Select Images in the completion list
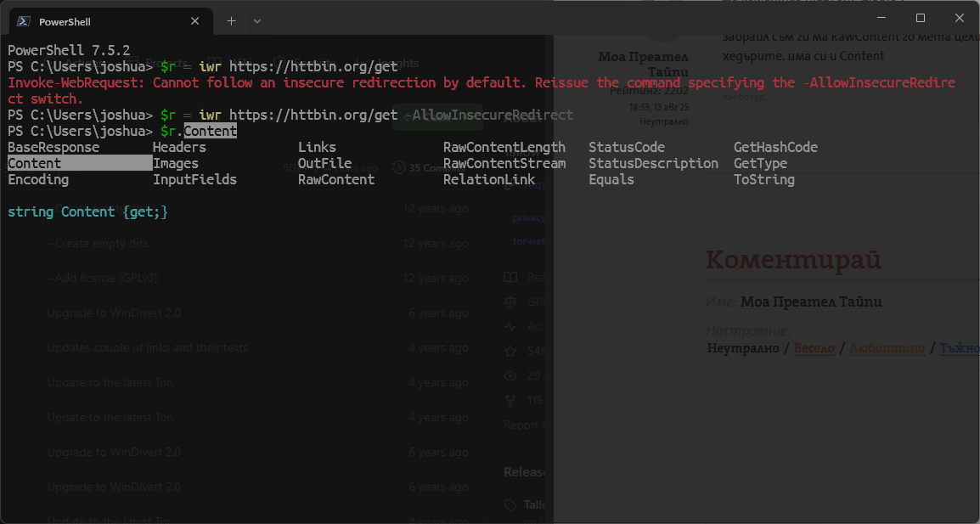The height and width of the screenshot is (524, 980). tap(176, 164)
